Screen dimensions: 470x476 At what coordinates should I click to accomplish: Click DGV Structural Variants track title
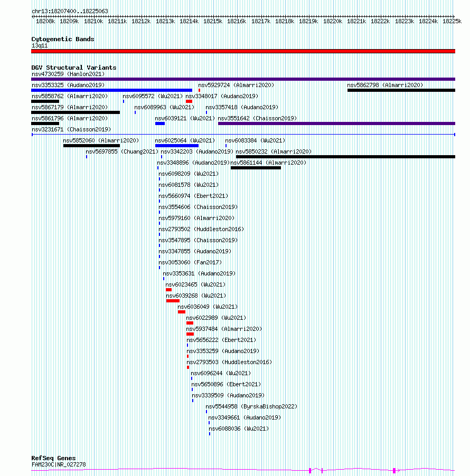coord(74,68)
